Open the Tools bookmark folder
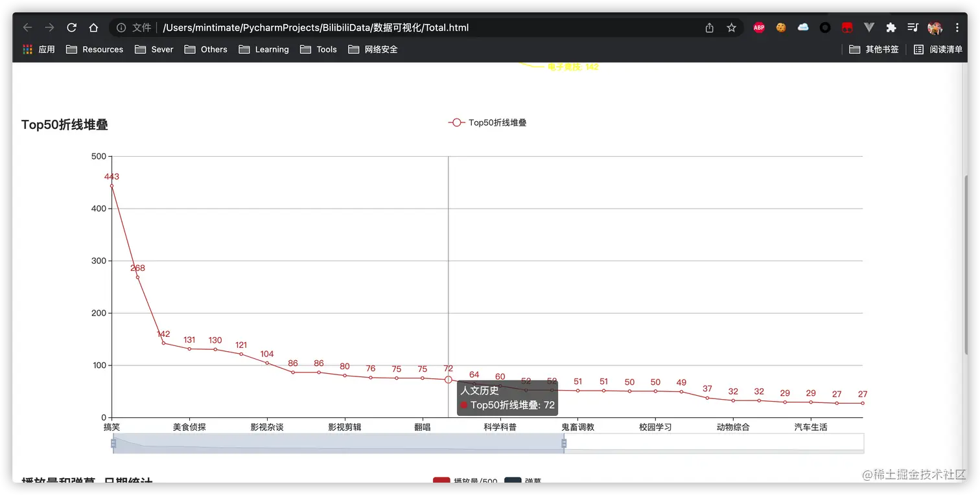The height and width of the screenshot is (495, 980). [x=318, y=49]
